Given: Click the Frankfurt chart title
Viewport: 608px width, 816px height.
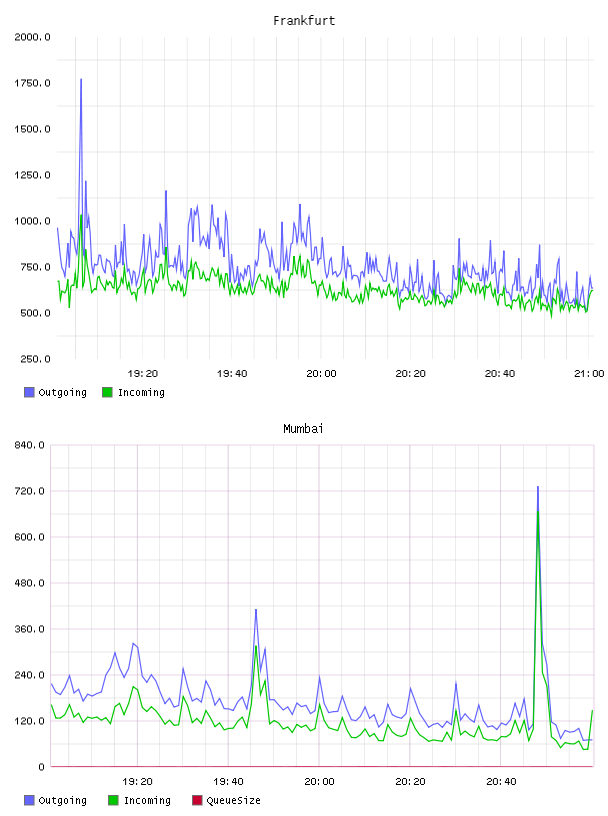Looking at the screenshot, I should (304, 21).
